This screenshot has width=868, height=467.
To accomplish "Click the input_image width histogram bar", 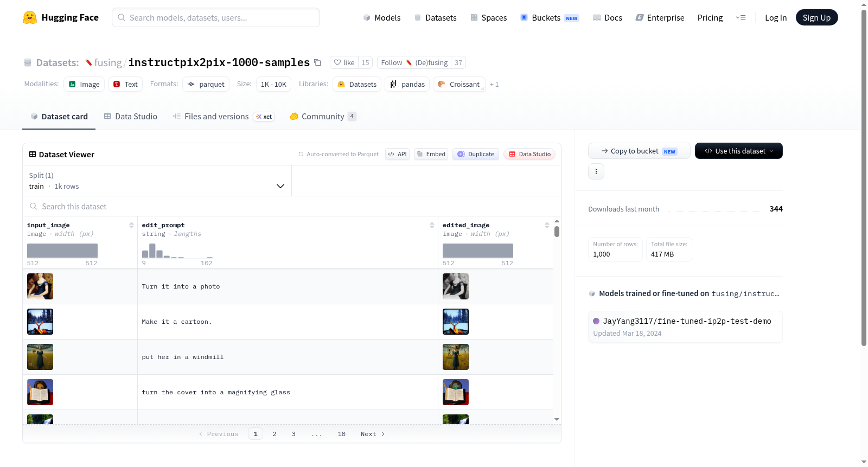I will point(62,251).
